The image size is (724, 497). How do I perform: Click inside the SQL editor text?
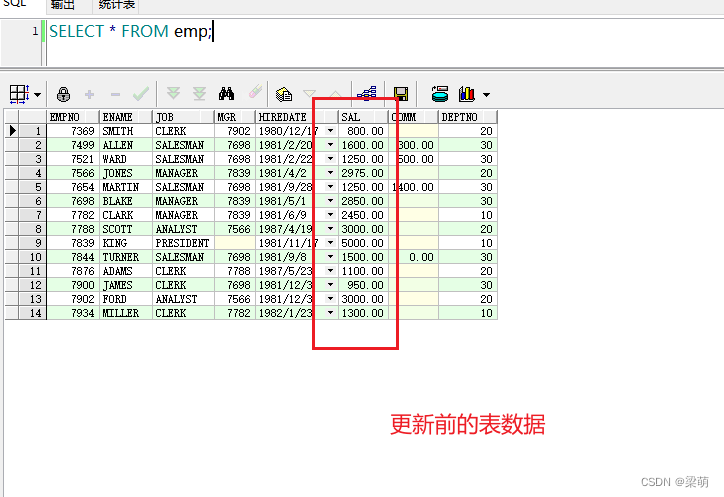coord(131,31)
